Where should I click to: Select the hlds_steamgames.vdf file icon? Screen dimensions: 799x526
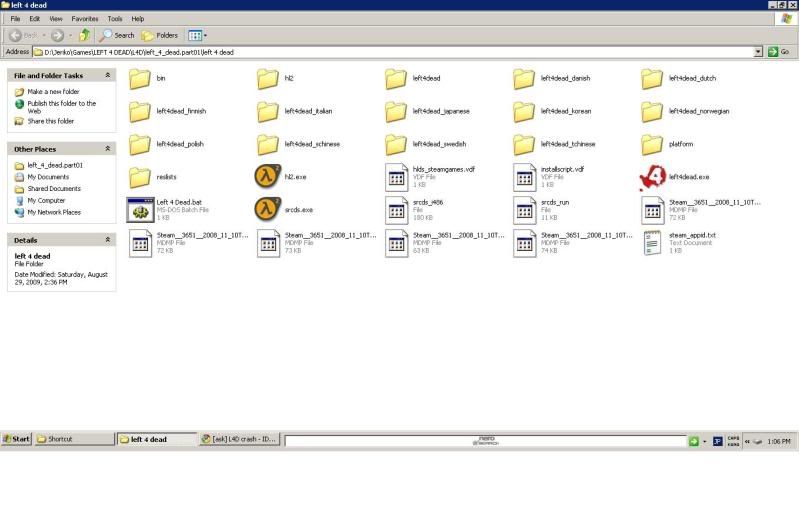point(396,177)
